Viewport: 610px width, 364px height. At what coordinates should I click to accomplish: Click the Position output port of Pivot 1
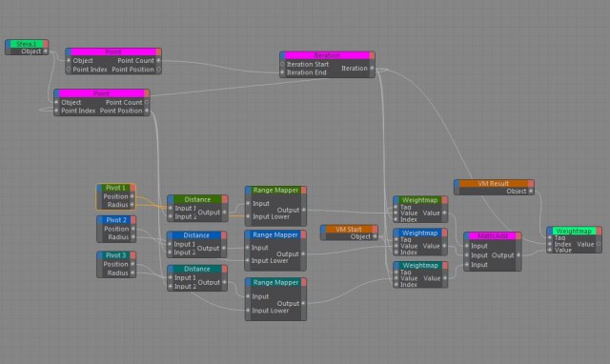tap(132, 196)
